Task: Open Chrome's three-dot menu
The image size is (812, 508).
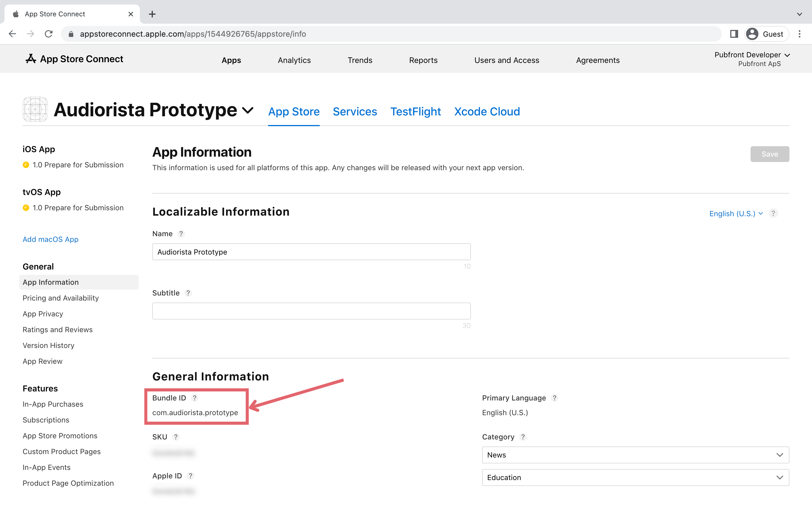Action: 800,34
